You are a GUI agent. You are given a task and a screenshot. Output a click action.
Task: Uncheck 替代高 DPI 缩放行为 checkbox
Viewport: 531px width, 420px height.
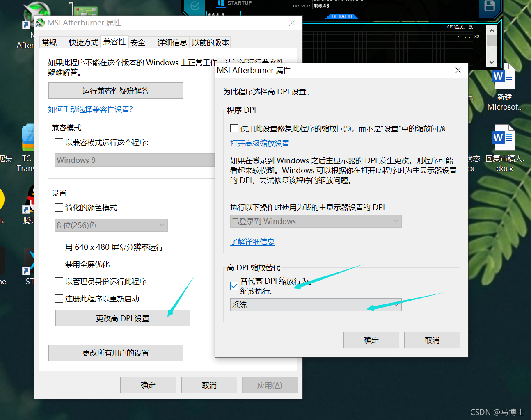coord(234,286)
